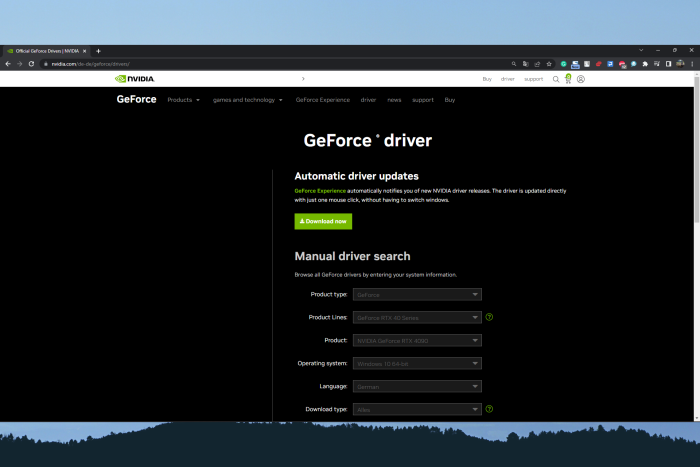Viewport: 700px width, 467px height.
Task: Open the user account icon
Action: (581, 79)
